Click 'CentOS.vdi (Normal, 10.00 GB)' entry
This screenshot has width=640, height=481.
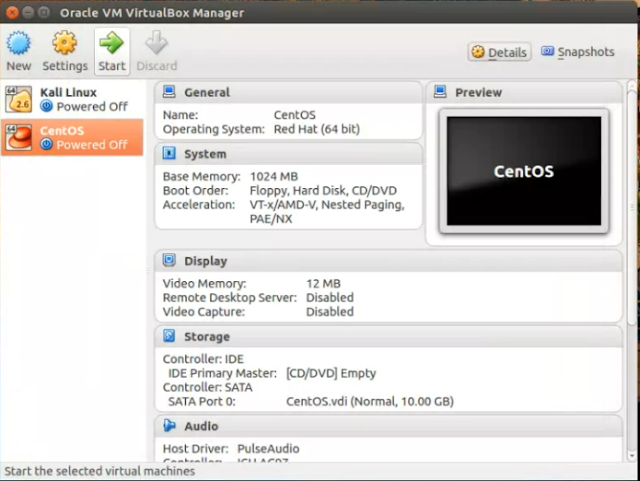(370, 401)
